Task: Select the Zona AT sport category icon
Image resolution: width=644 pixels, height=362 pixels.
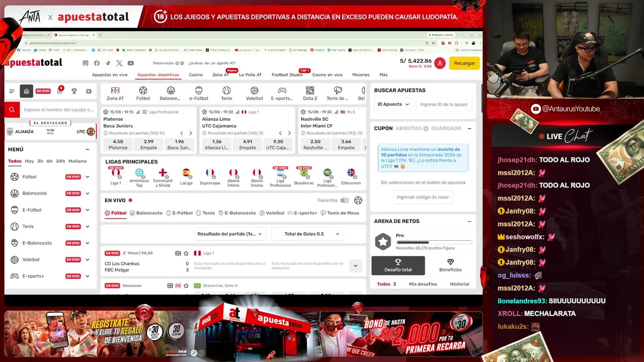Action: pos(115,90)
